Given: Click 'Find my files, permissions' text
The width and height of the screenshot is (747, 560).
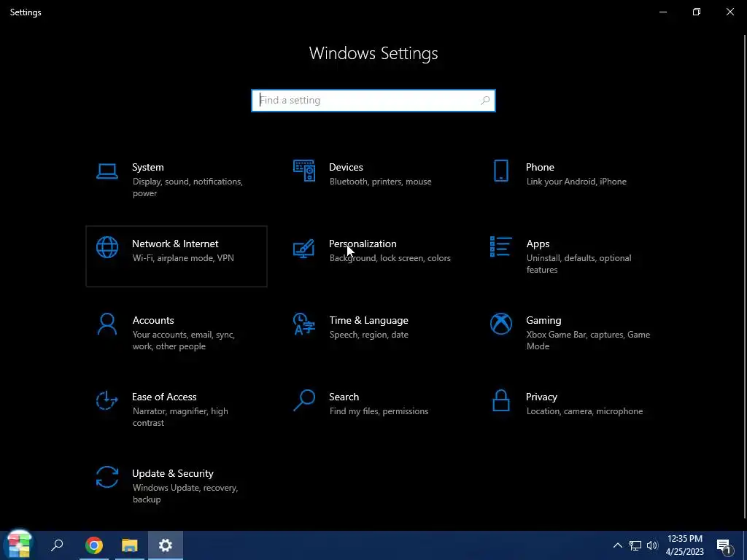Looking at the screenshot, I should pyautogui.click(x=379, y=411).
